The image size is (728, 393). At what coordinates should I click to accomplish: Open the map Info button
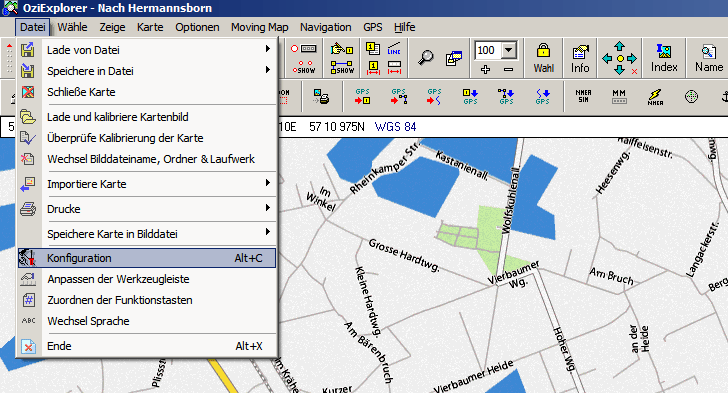[580, 58]
